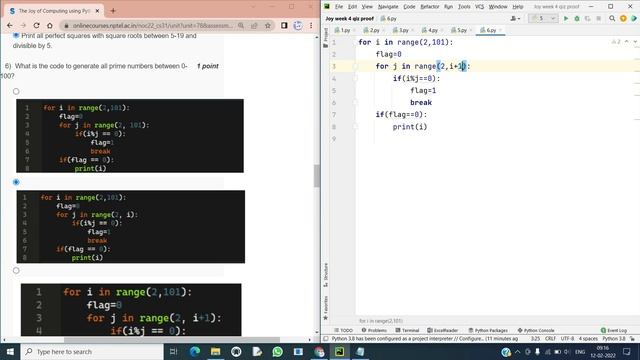Click Run with Coverage icon in PyCharm toolbar
The image size is (640, 360).
tap(588, 18)
